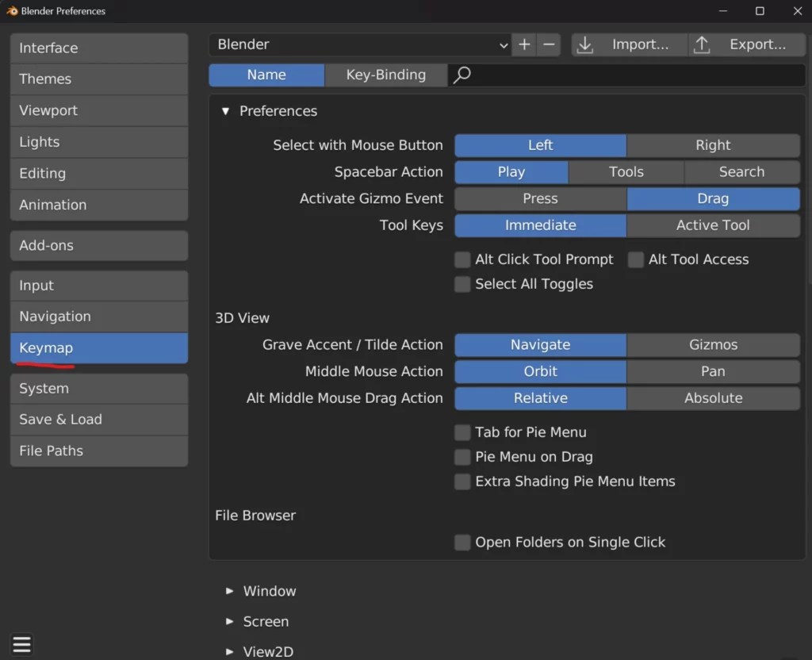Click the Export keymap icon

tap(702, 44)
